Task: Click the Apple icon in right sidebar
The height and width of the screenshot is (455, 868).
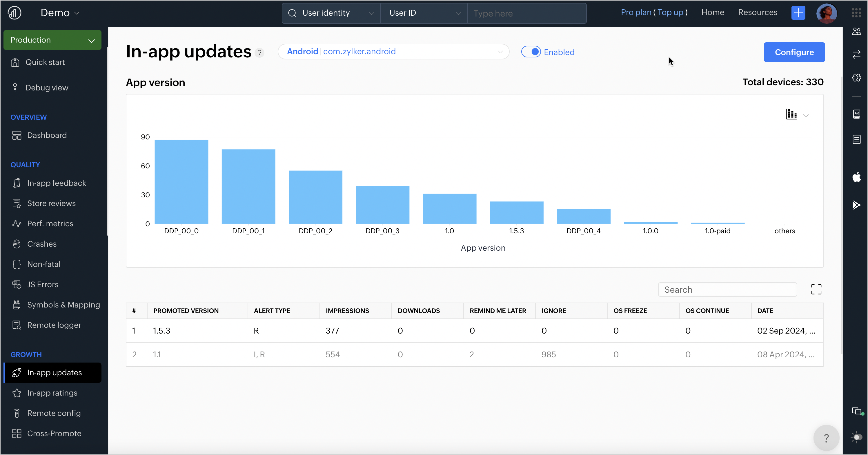Action: pos(856,177)
